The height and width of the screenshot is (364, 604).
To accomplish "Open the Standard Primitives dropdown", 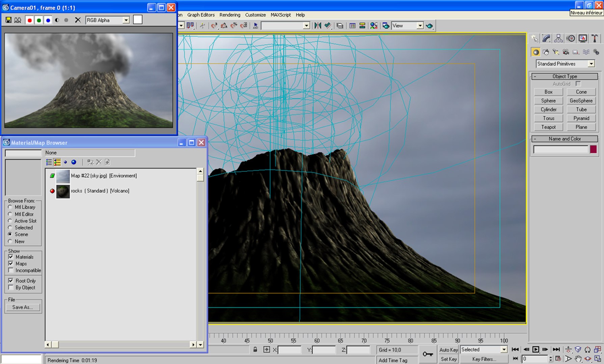I will point(591,64).
